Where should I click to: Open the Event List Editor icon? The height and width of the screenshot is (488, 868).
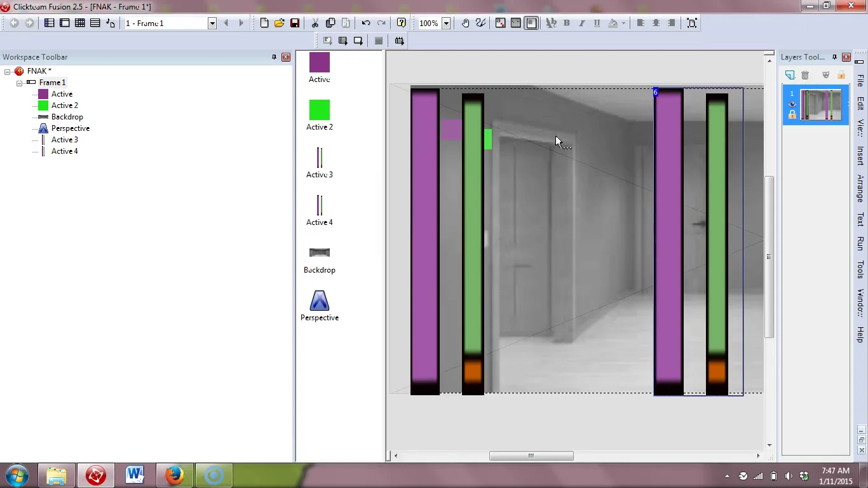click(x=95, y=23)
